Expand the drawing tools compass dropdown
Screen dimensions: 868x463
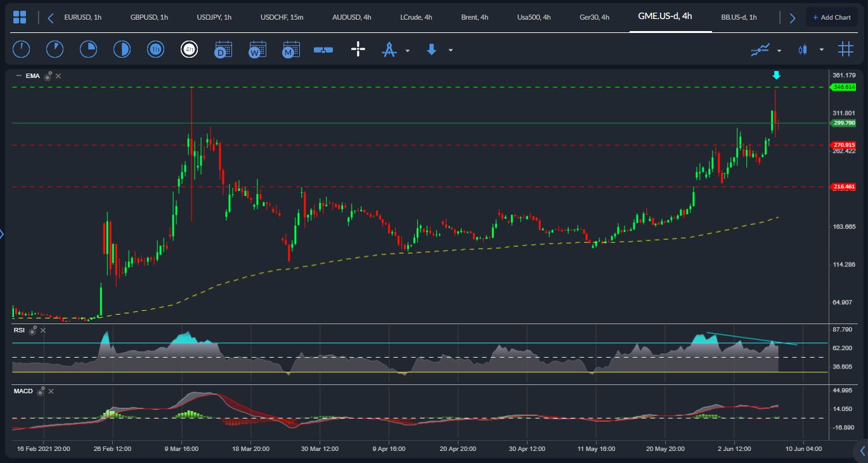[x=408, y=50]
